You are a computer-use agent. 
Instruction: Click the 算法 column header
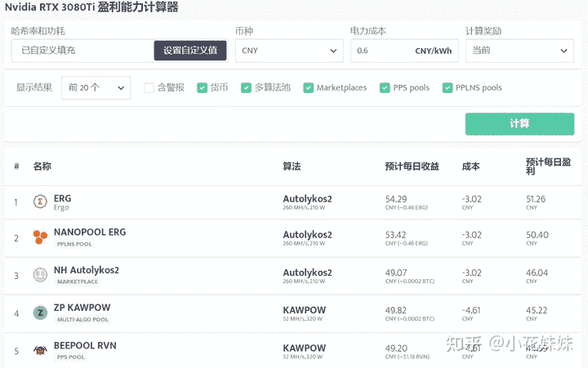[292, 166]
